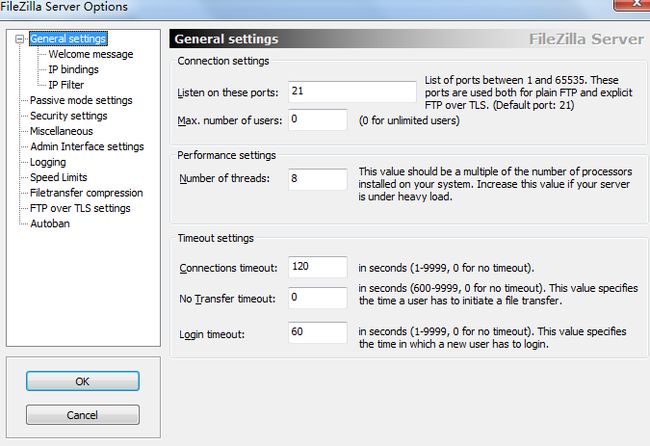The width and height of the screenshot is (650, 446).
Task: Open the IP Filter page
Action: pyautogui.click(x=66, y=85)
